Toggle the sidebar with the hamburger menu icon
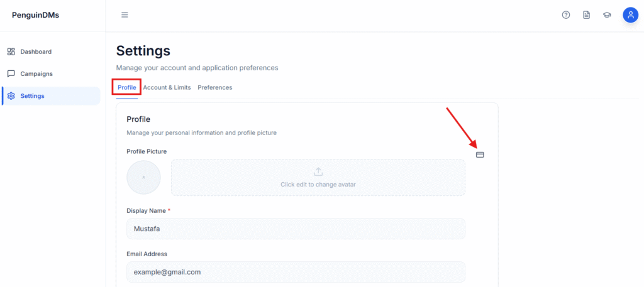 pyautogui.click(x=125, y=15)
